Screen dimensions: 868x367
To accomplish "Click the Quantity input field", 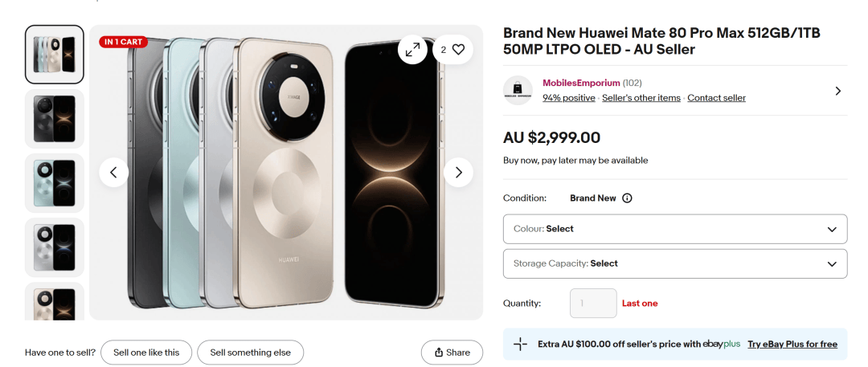I will (593, 304).
